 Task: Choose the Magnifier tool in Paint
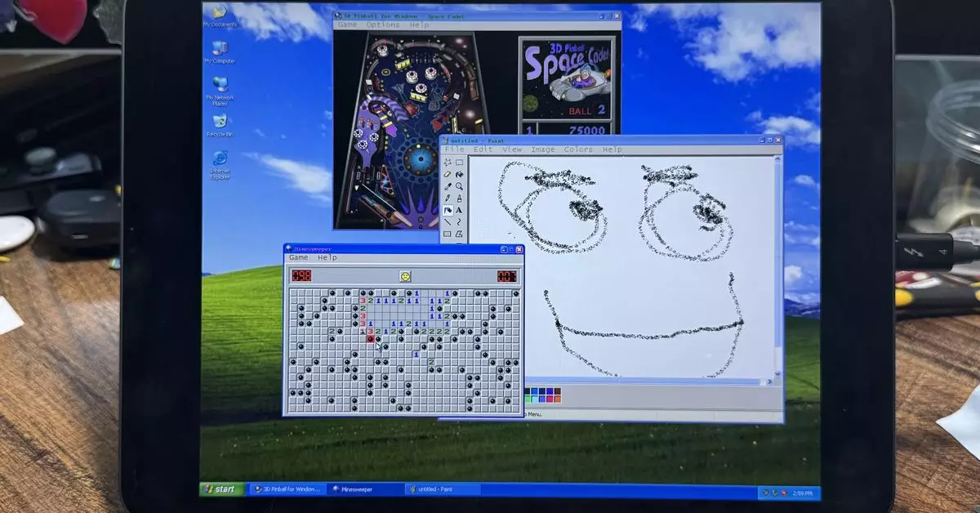[x=460, y=186]
